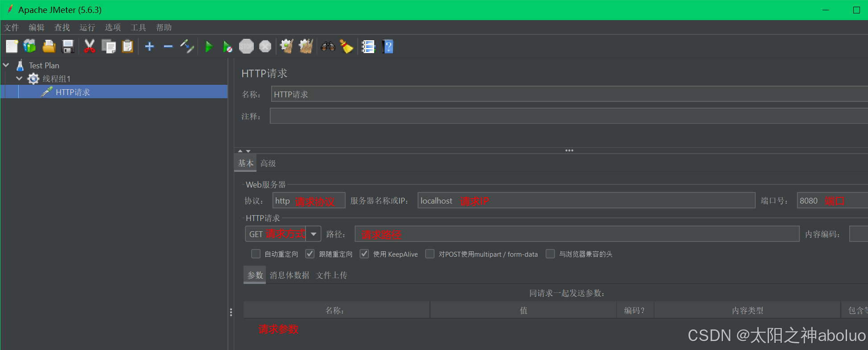Image resolution: width=868 pixels, height=350 pixels.
Task: Click the three-dot handle on horizontal divider
Action: (569, 150)
